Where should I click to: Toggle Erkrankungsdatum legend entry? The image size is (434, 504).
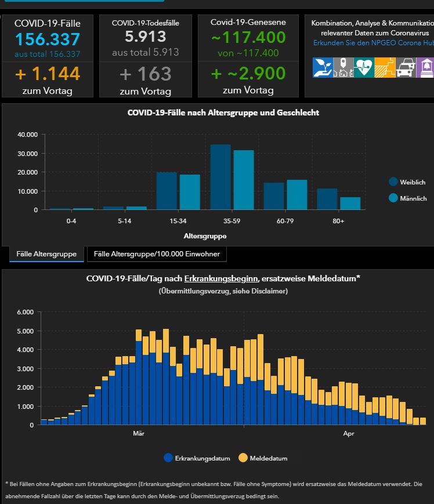(x=197, y=458)
